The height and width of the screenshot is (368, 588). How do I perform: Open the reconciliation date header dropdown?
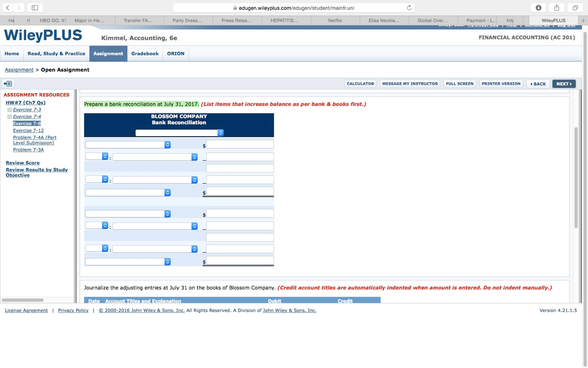[x=179, y=133]
